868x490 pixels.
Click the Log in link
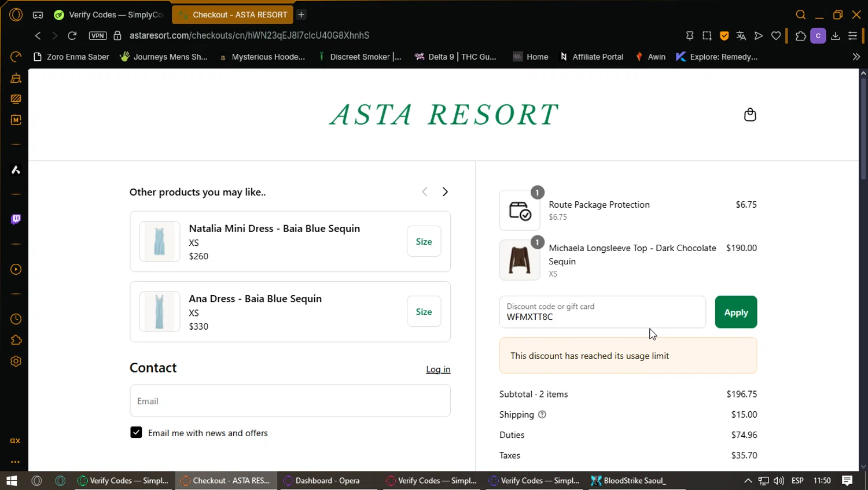tap(438, 369)
